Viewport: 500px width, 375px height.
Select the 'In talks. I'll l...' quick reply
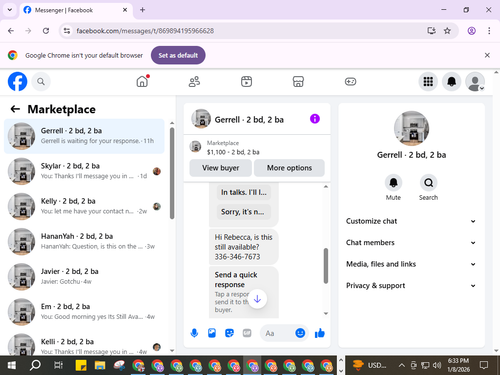click(x=244, y=192)
